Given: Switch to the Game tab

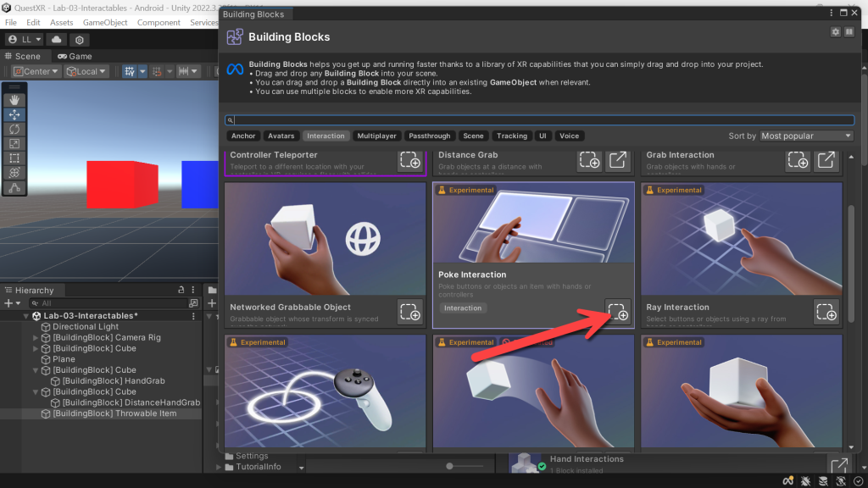Looking at the screenshot, I should point(75,57).
